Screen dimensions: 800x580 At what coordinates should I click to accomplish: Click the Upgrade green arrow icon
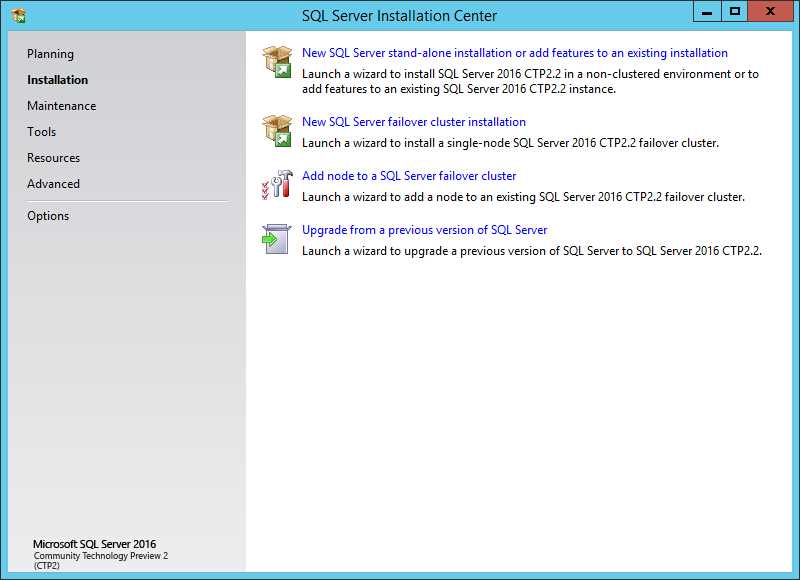tap(277, 239)
